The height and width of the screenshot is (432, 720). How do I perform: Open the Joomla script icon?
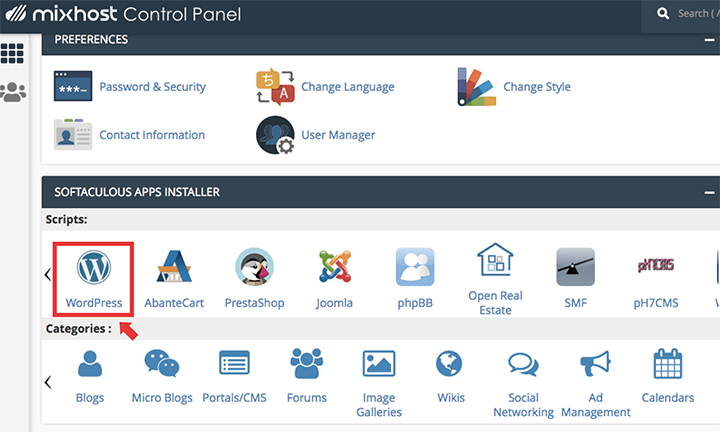coord(335,266)
